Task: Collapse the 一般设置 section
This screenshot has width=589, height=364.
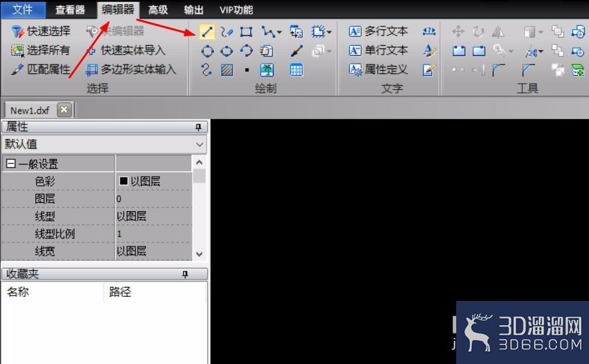Action: [x=11, y=164]
